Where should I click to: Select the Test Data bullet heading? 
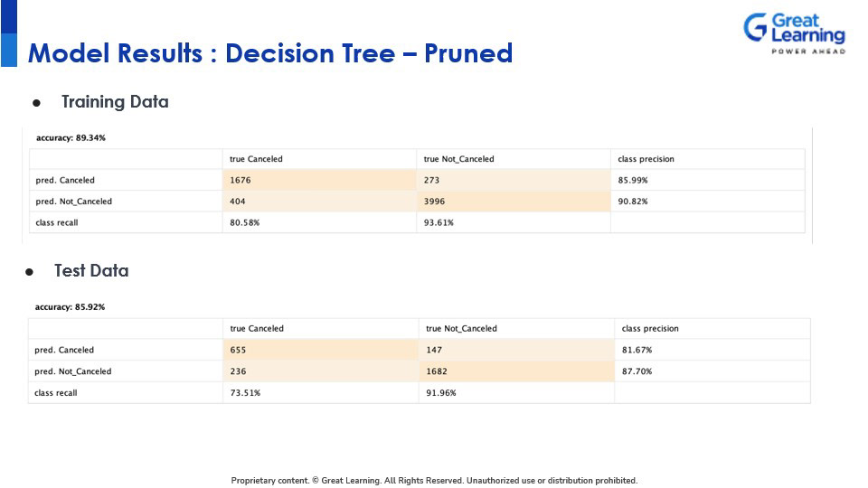[91, 271]
